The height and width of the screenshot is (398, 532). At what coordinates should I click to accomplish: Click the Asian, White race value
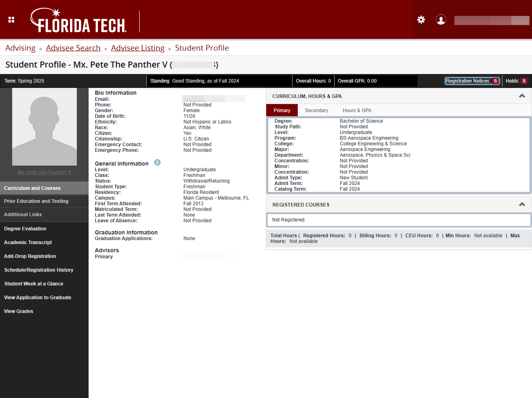point(197,128)
